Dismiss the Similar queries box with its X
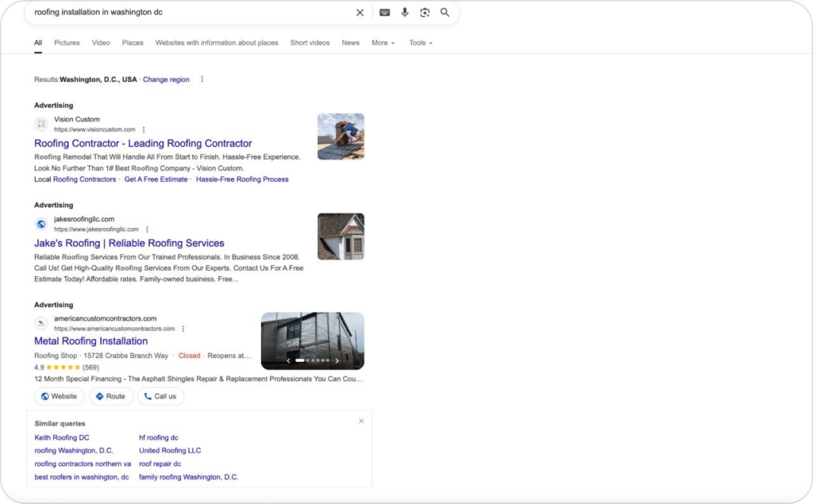The image size is (813, 504). [x=361, y=421]
